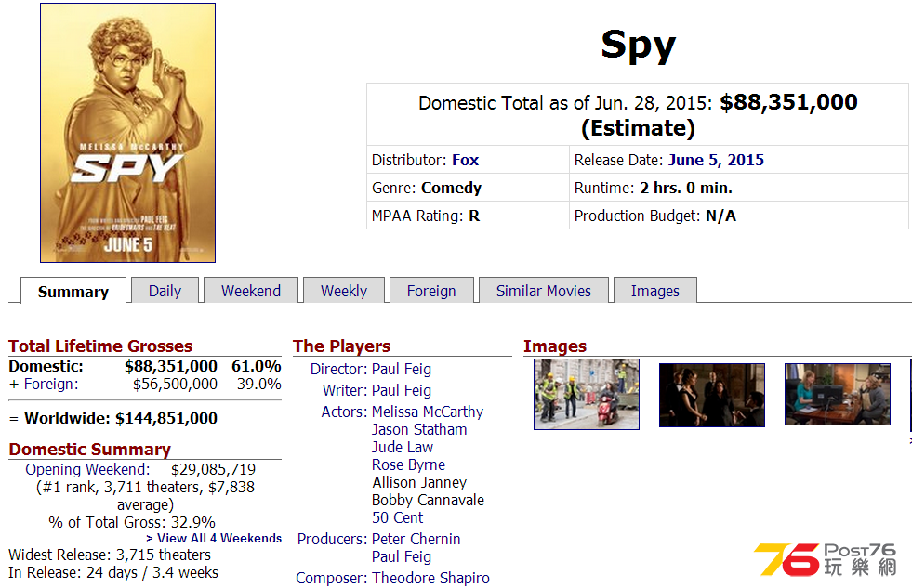This screenshot has width=912, height=588.
Task: Click View All 4 Weekends link
Action: [214, 538]
